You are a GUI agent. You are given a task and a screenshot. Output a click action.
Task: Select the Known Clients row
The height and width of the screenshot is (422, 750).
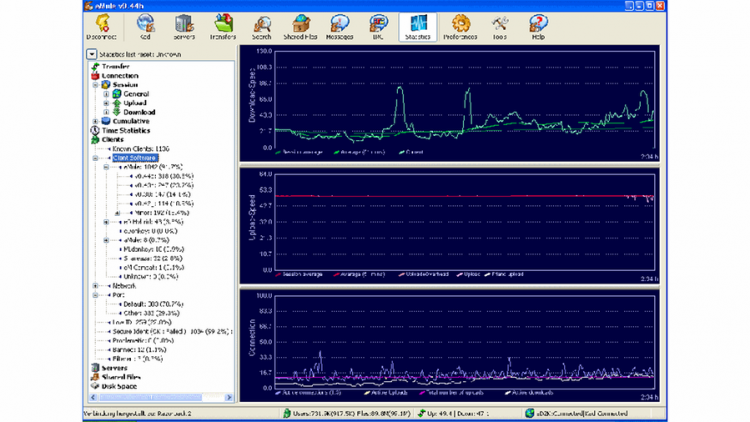coord(141,149)
